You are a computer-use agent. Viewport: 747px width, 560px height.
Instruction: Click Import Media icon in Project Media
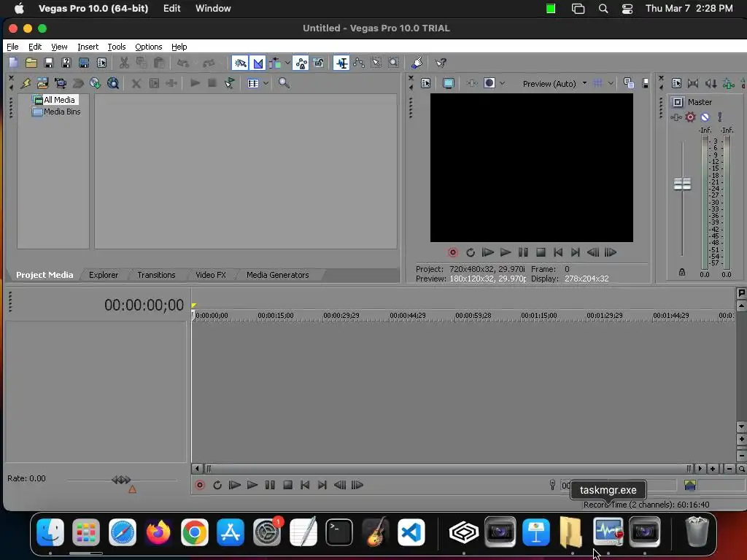(43, 83)
